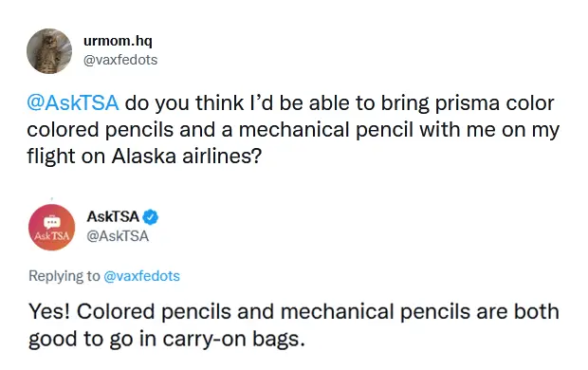This screenshot has height=370, width=588.
Task: Open the AskTSA bold display name
Action: pos(113,216)
